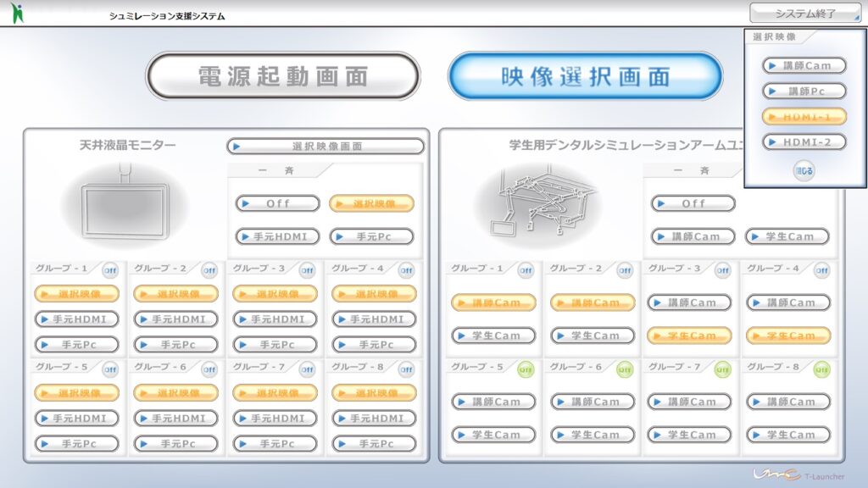This screenshot has height=488, width=868.
Task: Choose HDMI-2 in the 選択映像 popup
Action: (x=804, y=142)
